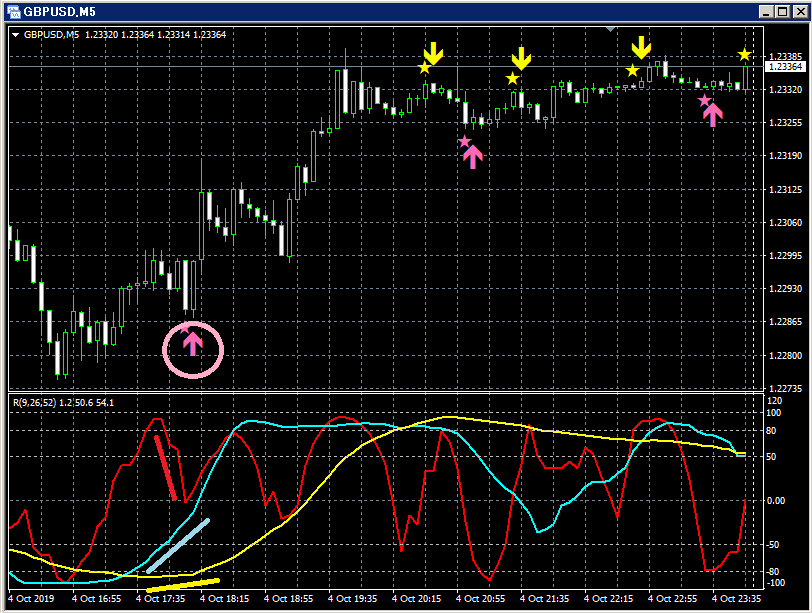Image resolution: width=812 pixels, height=613 pixels.
Task: Click the pink up arrow near 23:35
Action: (713, 115)
